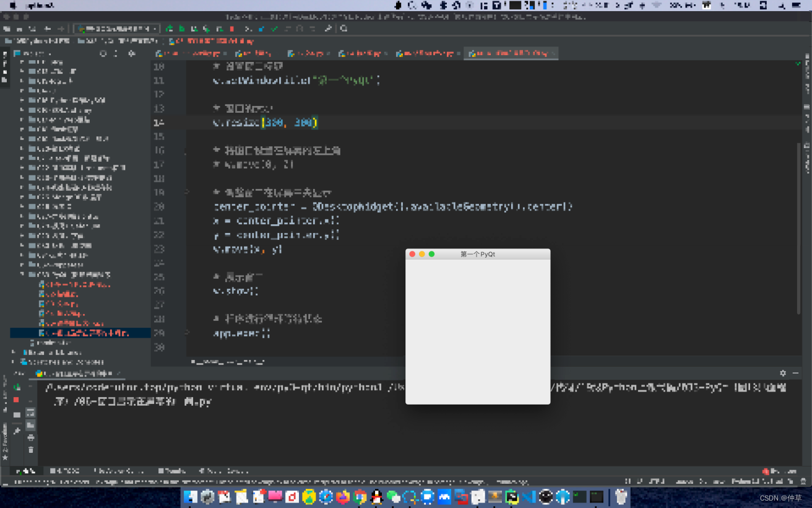Click the printer icon in the Run console
This screenshot has width=812, height=508.
30,437
